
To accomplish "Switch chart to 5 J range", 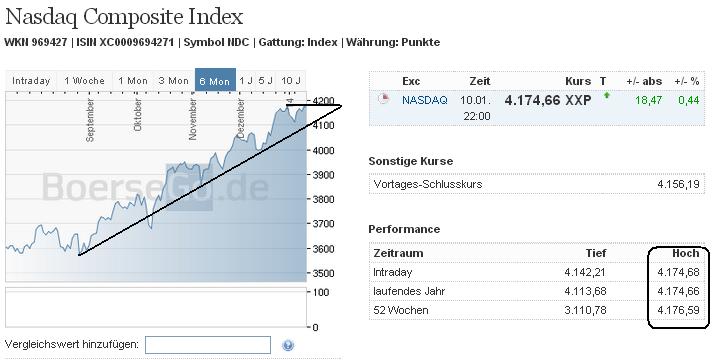I will coord(265,81).
